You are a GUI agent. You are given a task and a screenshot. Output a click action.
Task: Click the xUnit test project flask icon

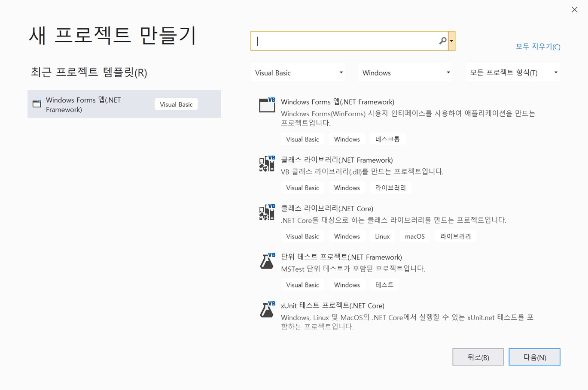click(267, 309)
